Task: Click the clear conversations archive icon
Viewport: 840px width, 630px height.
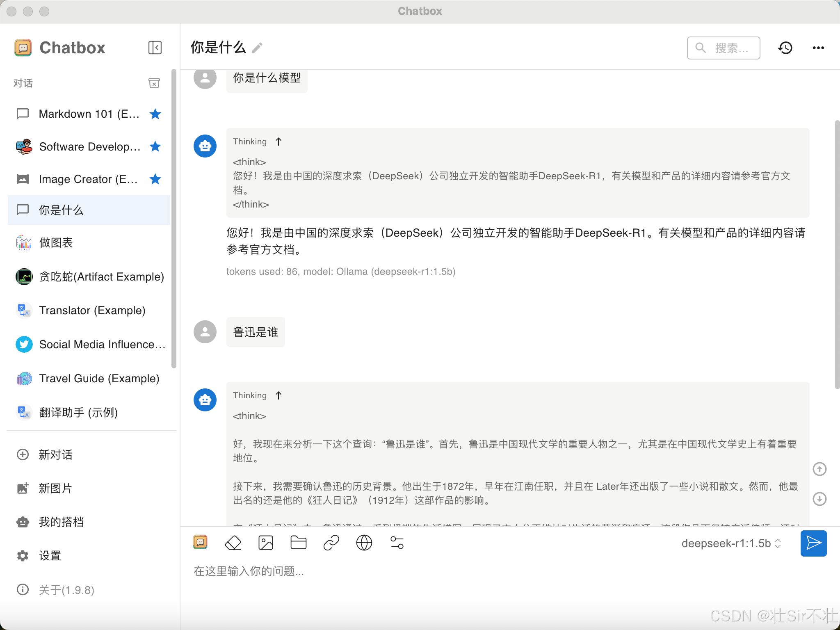Action: click(154, 83)
